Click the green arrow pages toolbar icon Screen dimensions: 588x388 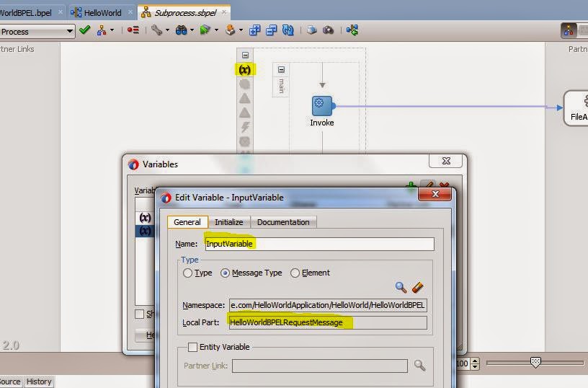(205, 30)
